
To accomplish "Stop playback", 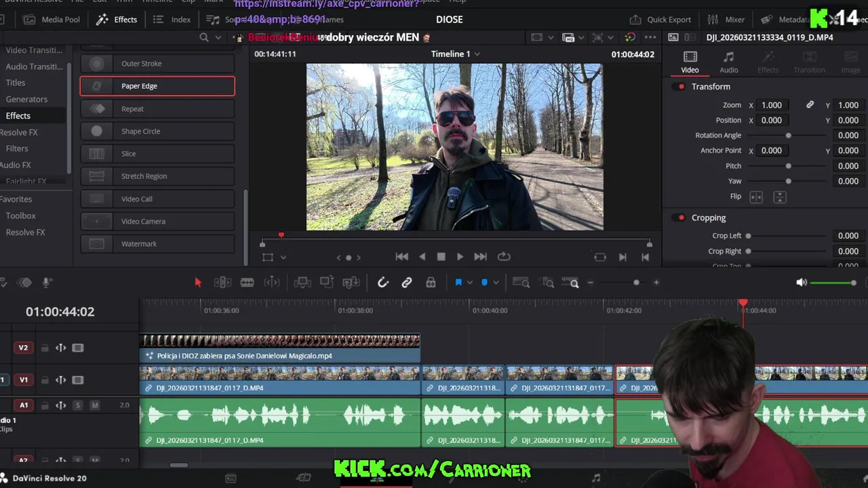I will pyautogui.click(x=441, y=257).
